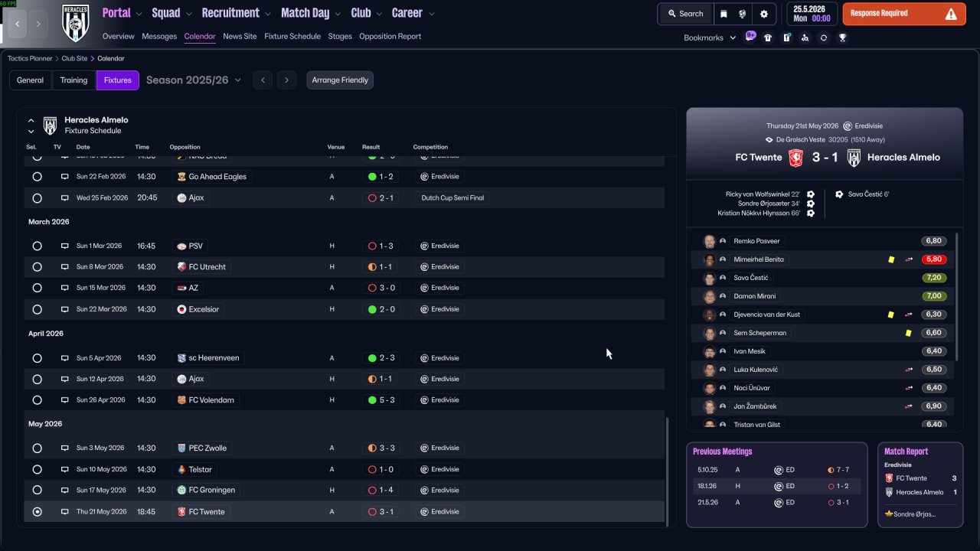Click the warning icon on Response Required
Viewport: 980px width, 551px height.
coord(951,14)
